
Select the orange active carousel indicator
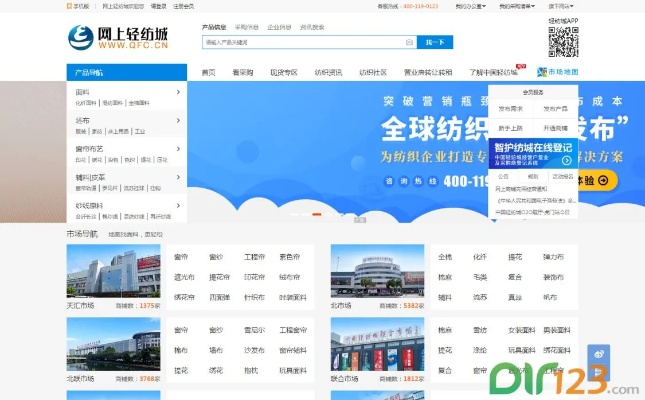coord(316,214)
